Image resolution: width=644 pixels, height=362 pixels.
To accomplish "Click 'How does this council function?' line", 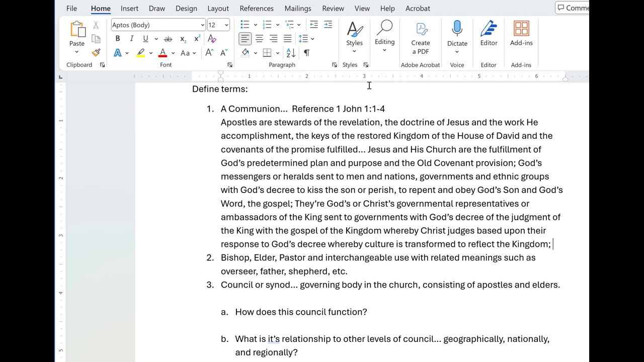I will 301,312.
